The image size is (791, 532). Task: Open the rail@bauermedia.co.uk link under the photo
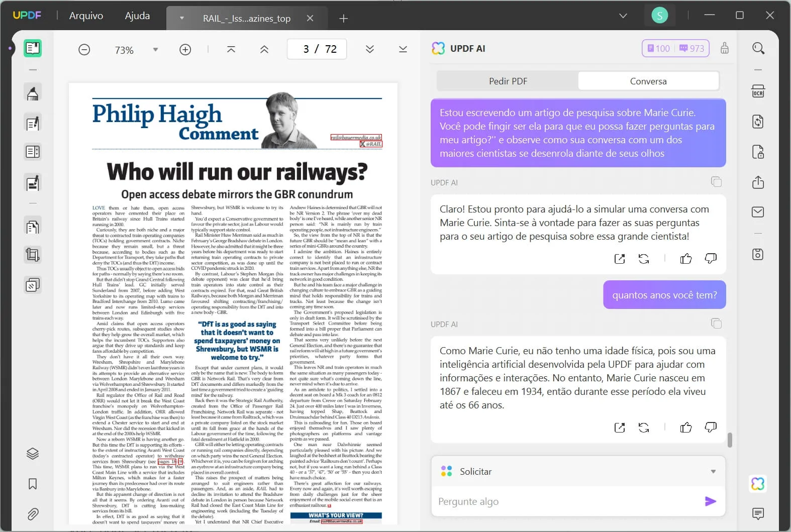point(356,137)
